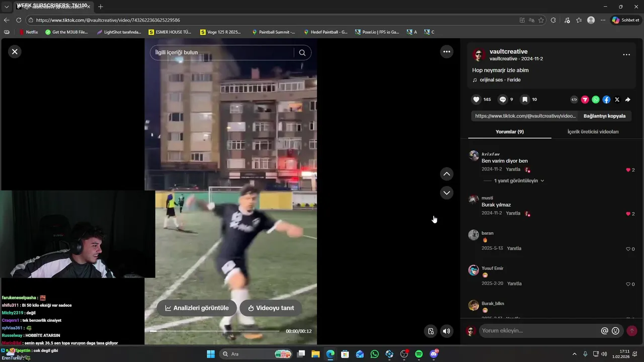Viewport: 644px width, 362px height.
Task: Mute the video with the speaker icon
Action: click(446, 331)
